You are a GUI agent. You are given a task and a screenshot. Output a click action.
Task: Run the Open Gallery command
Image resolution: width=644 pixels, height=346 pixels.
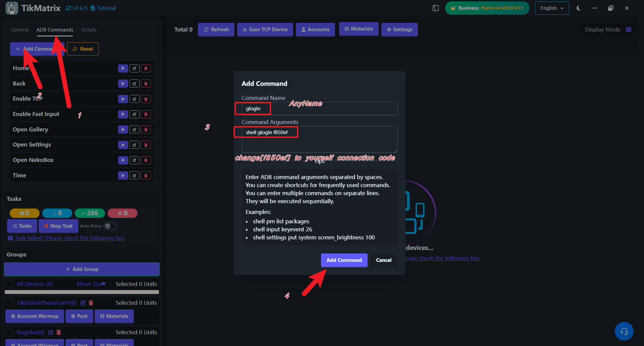pyautogui.click(x=123, y=129)
